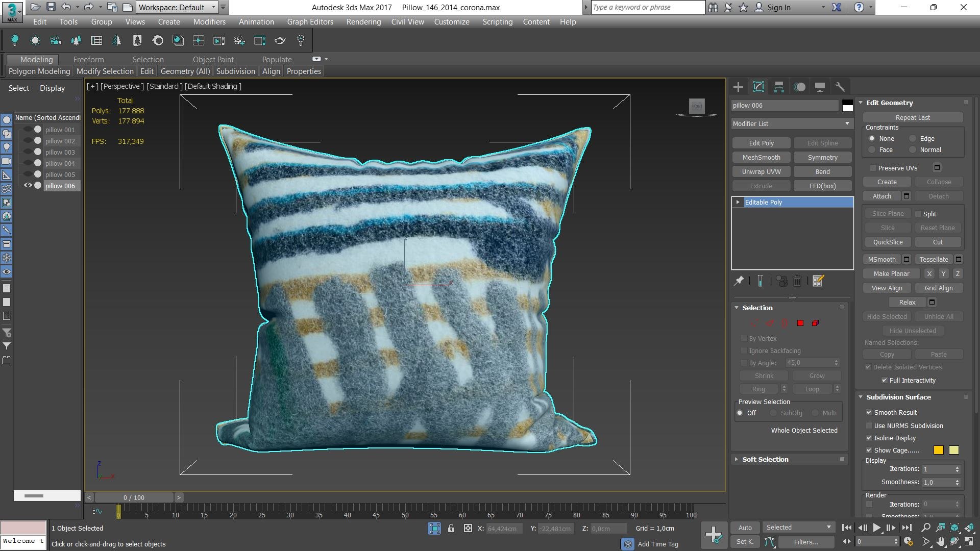The height and width of the screenshot is (551, 980).
Task: Click Zoom Extents navigation icon
Action: point(954,528)
